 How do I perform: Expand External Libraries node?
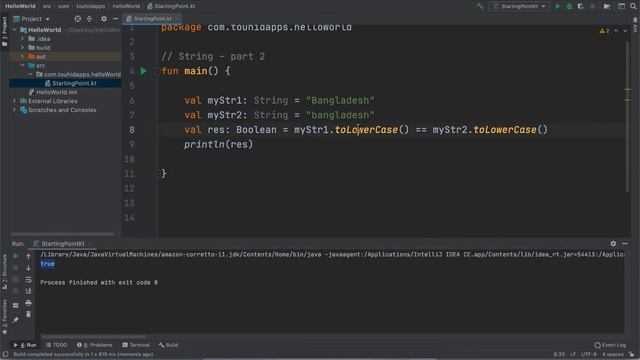(x=15, y=101)
